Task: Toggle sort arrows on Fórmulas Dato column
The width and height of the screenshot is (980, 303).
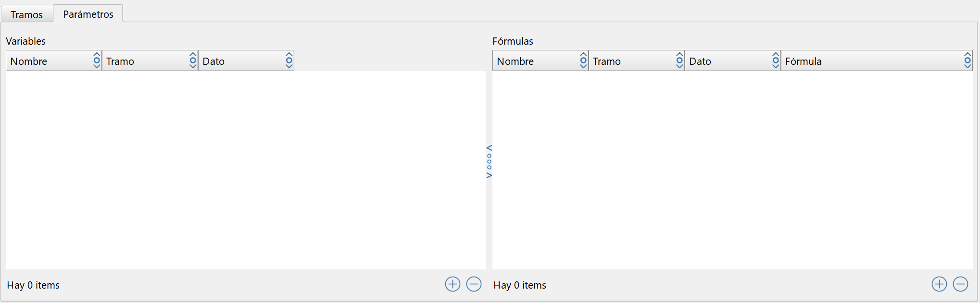Action: coord(776,61)
